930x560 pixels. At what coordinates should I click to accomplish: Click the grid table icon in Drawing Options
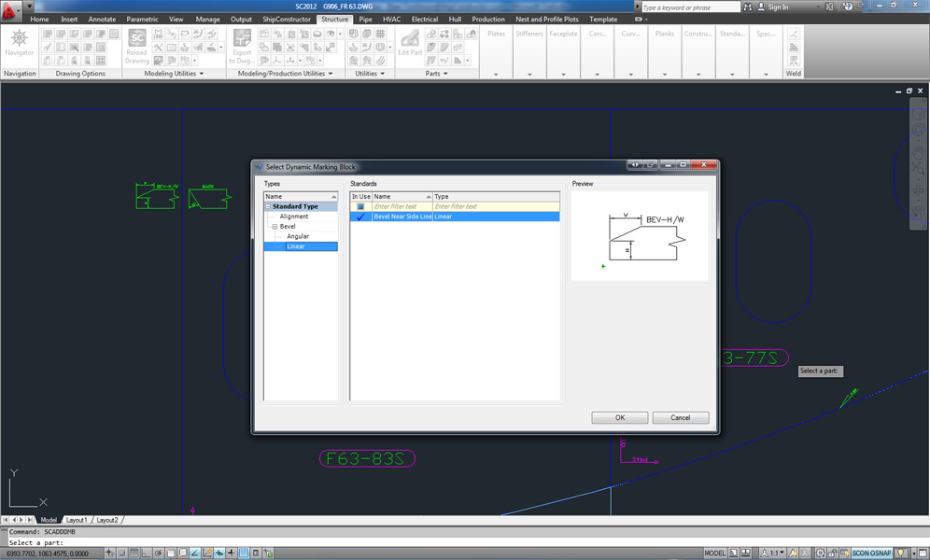point(101,60)
